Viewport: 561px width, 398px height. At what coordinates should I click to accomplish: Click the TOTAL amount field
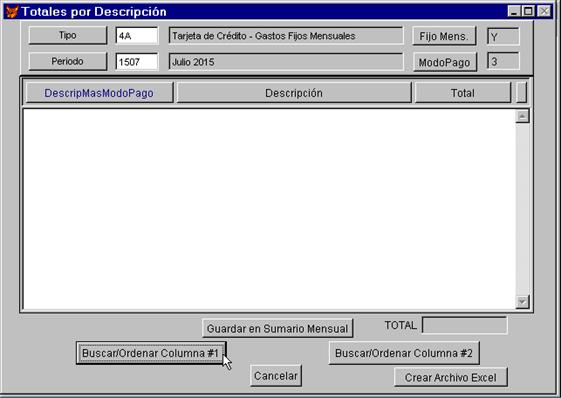tap(464, 325)
